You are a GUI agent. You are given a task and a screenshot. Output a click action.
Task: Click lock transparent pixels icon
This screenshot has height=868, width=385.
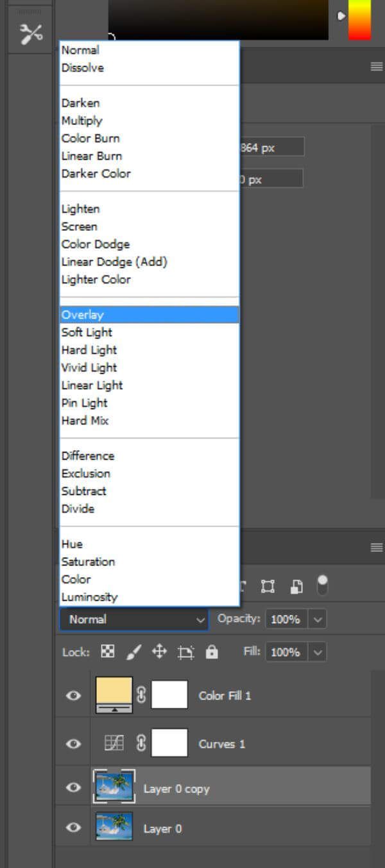coord(108,652)
